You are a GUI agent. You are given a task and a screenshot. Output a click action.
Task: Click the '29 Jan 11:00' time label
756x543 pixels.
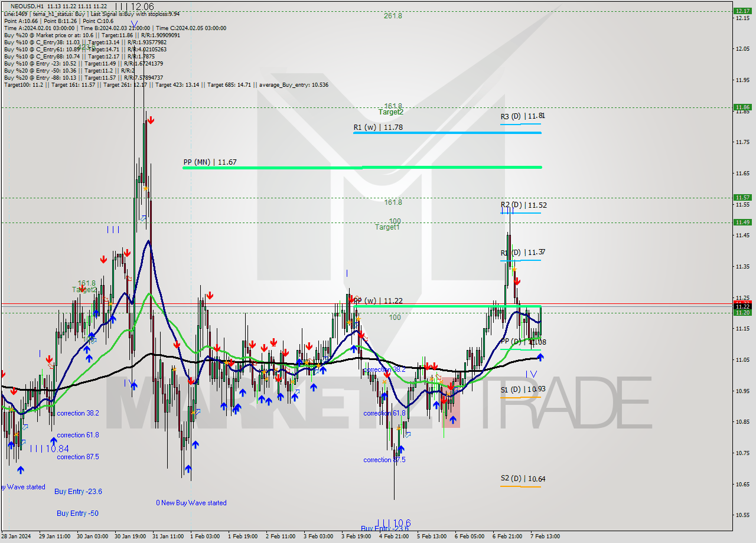point(55,537)
